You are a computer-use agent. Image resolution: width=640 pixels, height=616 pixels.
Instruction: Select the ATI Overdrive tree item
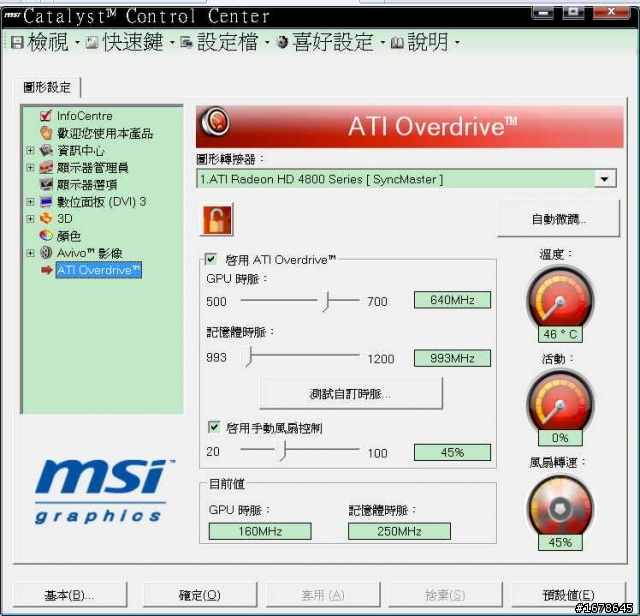(x=99, y=270)
